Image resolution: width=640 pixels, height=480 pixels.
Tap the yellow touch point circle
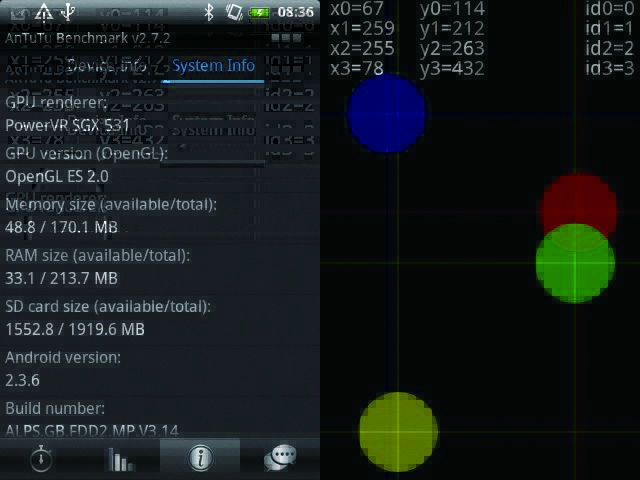point(398,431)
